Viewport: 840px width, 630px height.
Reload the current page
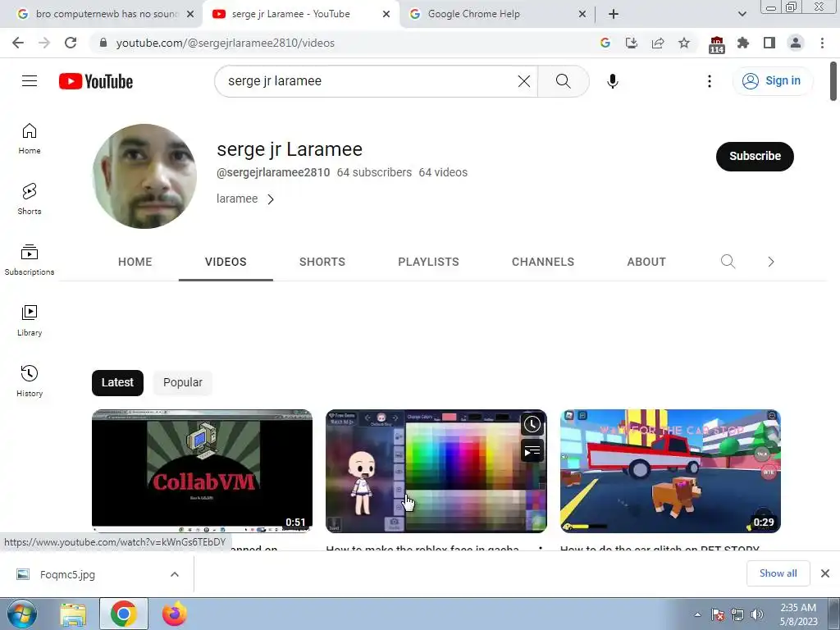[x=71, y=43]
